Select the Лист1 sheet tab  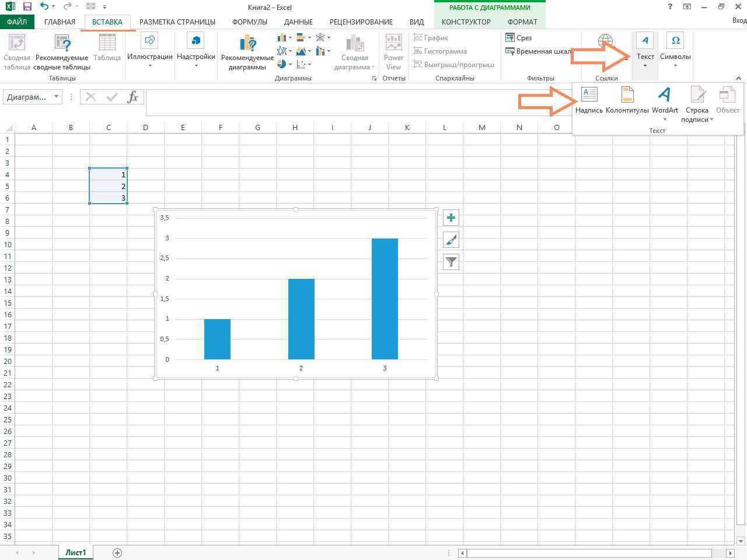[x=75, y=552]
